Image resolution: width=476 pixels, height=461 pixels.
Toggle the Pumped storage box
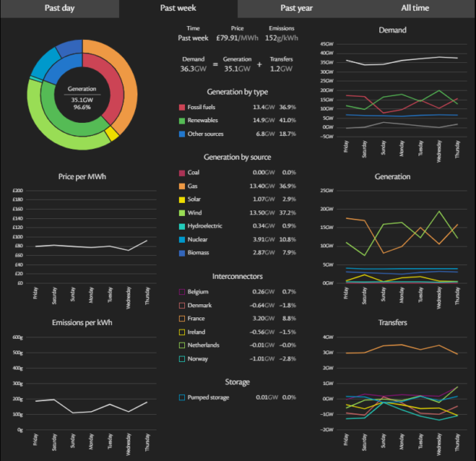point(182,397)
